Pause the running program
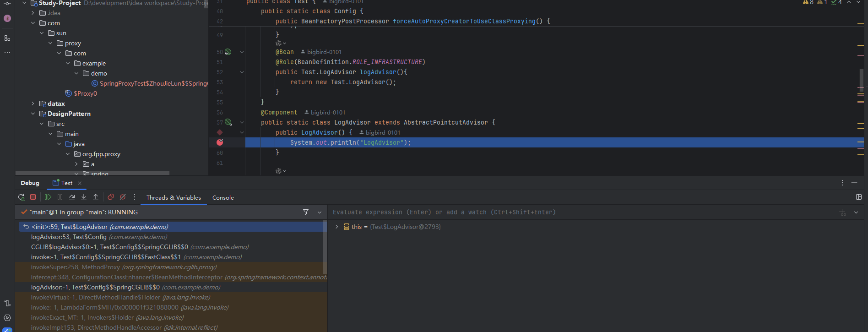Screen dimensions: 868x332 pyautogui.click(x=60, y=197)
